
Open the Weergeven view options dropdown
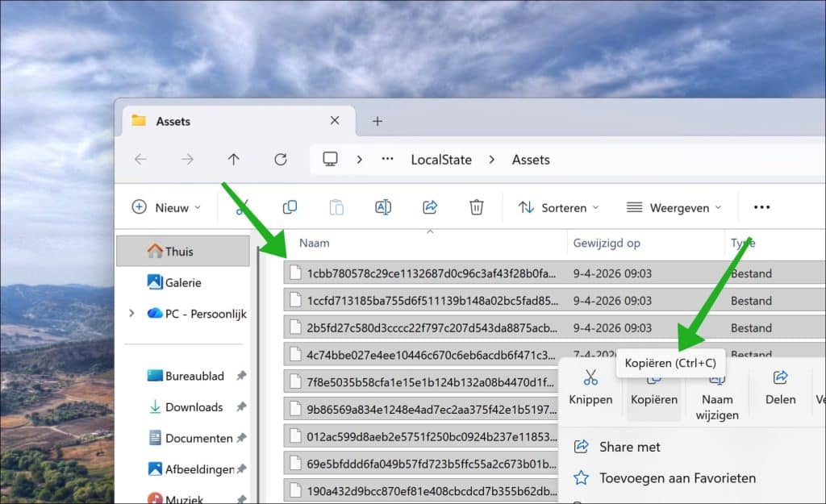point(674,207)
